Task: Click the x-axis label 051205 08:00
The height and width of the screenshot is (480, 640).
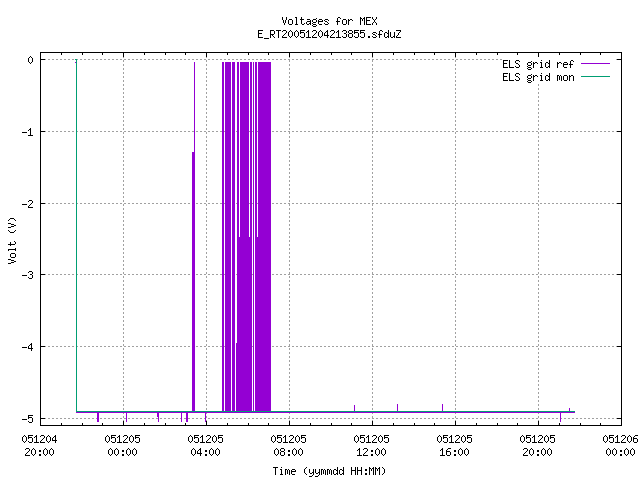Action: coord(288,446)
